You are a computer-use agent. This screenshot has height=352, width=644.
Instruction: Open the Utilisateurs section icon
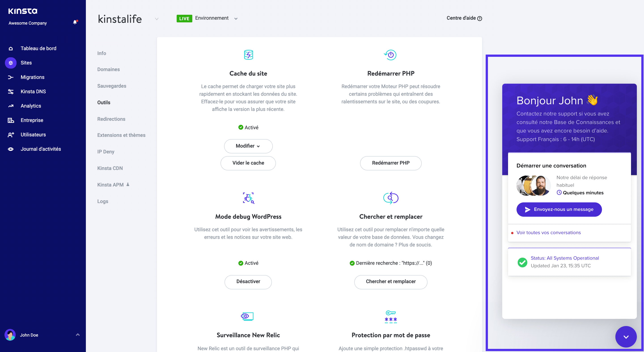click(11, 134)
